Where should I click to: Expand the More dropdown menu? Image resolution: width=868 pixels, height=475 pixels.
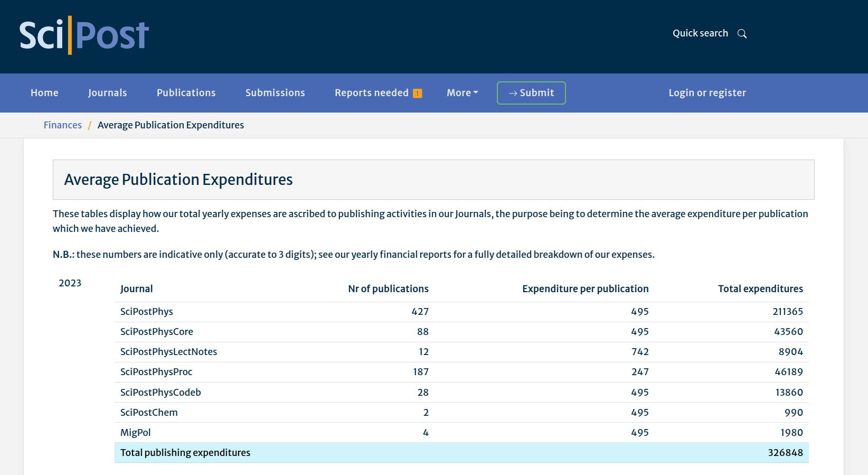[462, 93]
